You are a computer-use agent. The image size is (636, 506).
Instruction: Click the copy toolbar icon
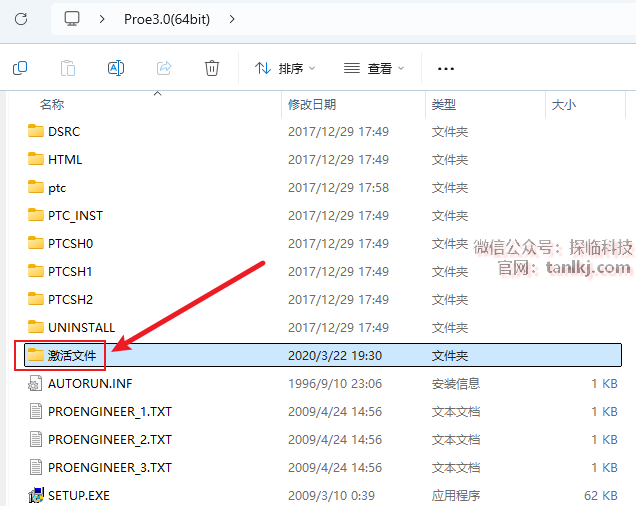pyautogui.click(x=20, y=68)
